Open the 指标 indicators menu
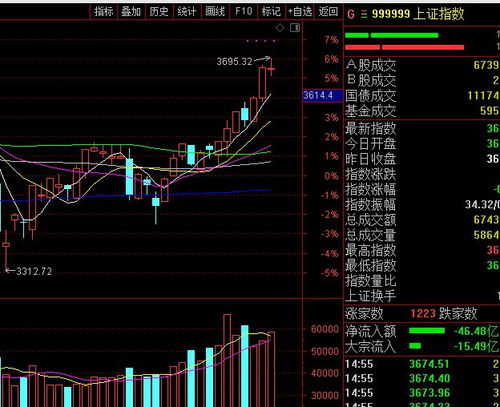The image size is (500, 407). point(104,12)
